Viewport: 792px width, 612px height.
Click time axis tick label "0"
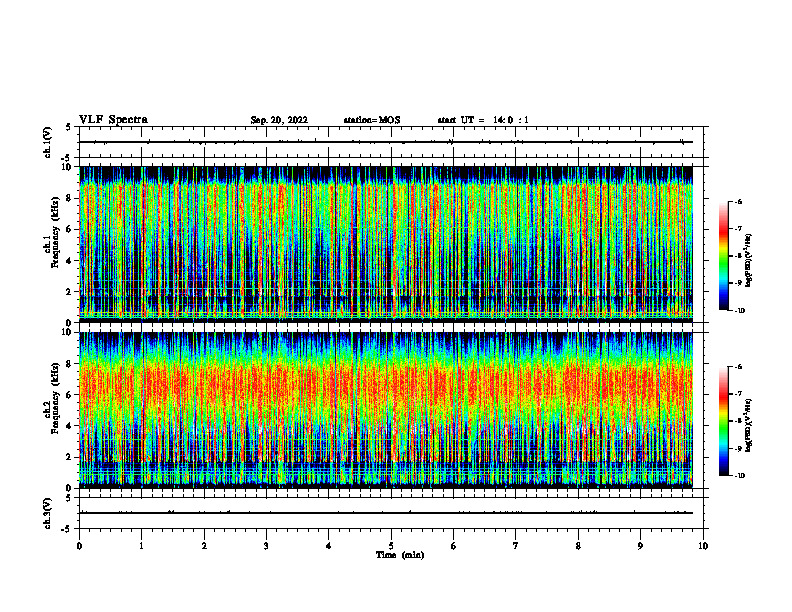[x=79, y=546]
